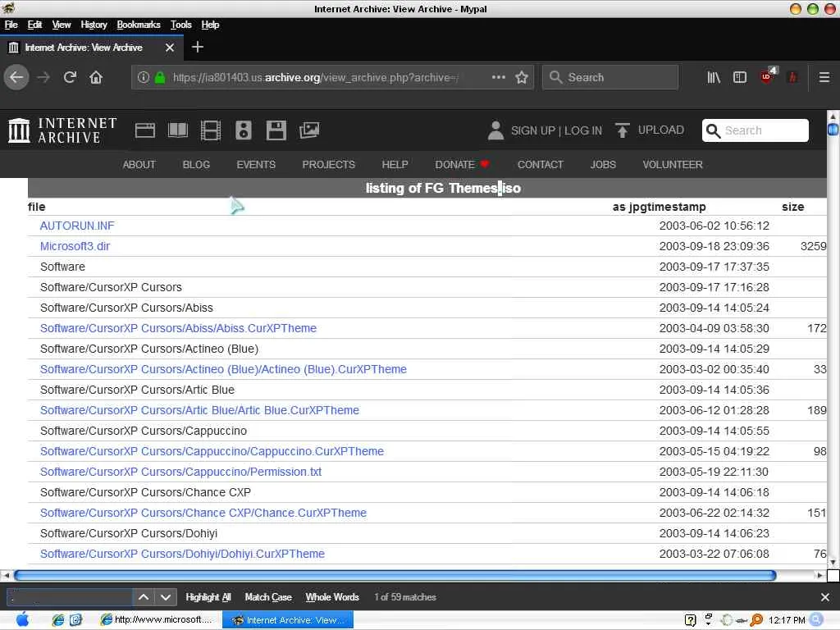Image resolution: width=840 pixels, height=630 pixels.
Task: Open the Web archive icon
Action: (145, 130)
